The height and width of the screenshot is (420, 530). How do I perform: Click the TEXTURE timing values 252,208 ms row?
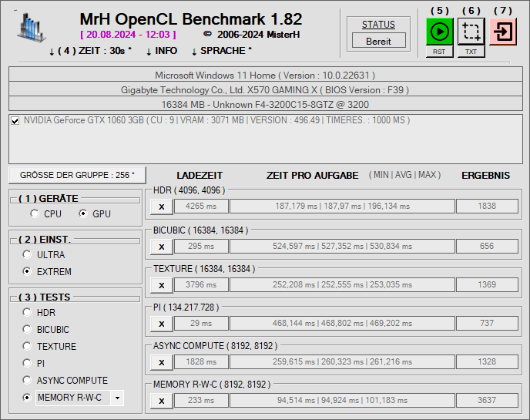pos(342,284)
